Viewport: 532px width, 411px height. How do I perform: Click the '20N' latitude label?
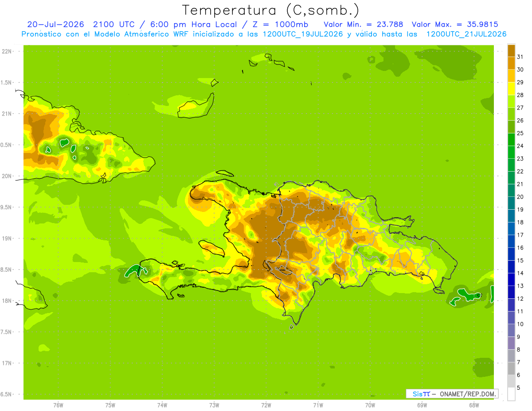[x=7, y=176]
